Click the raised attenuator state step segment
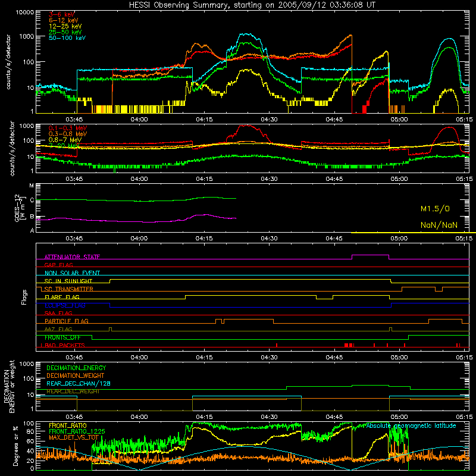This screenshot has width=476, height=476. tap(370, 255)
